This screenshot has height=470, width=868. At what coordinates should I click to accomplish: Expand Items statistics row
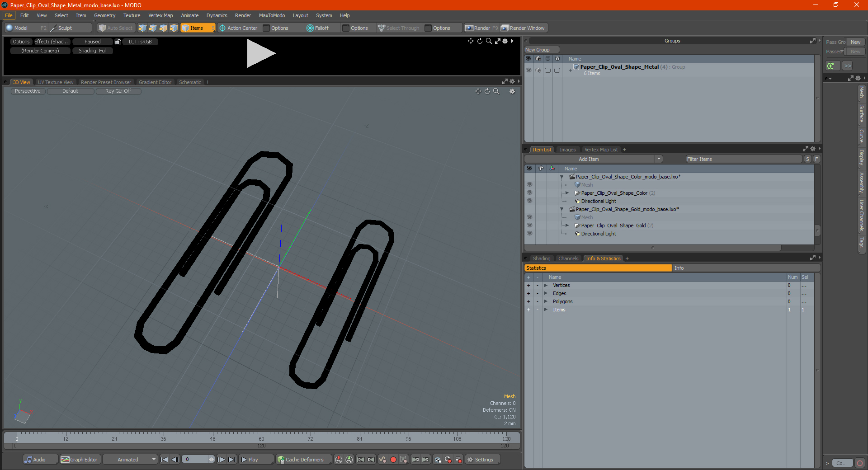point(546,310)
